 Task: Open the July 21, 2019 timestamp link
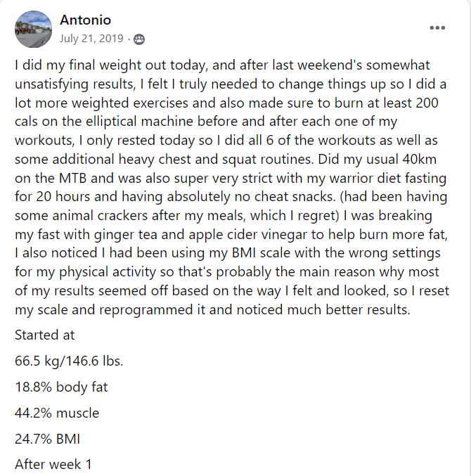(91, 39)
